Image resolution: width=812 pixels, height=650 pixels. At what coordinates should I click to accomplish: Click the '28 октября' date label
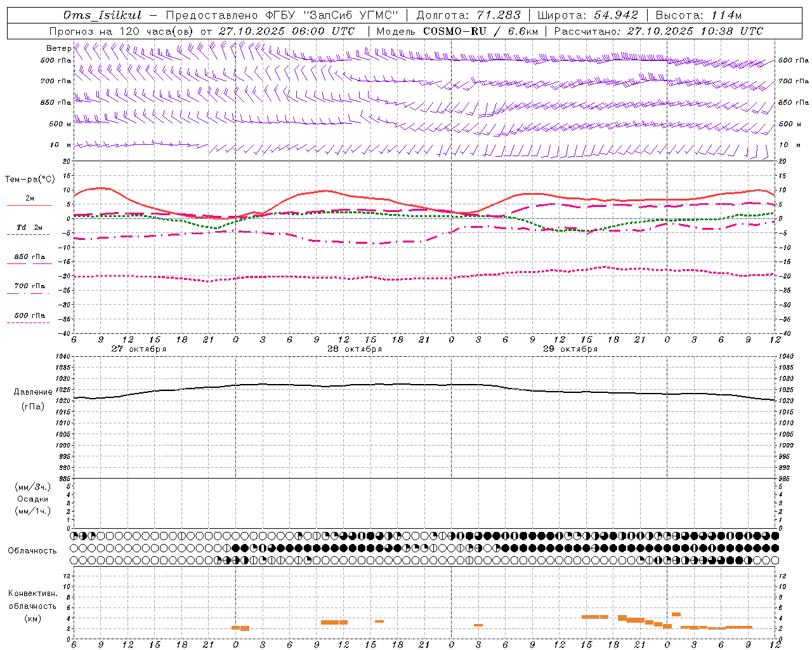point(354,349)
